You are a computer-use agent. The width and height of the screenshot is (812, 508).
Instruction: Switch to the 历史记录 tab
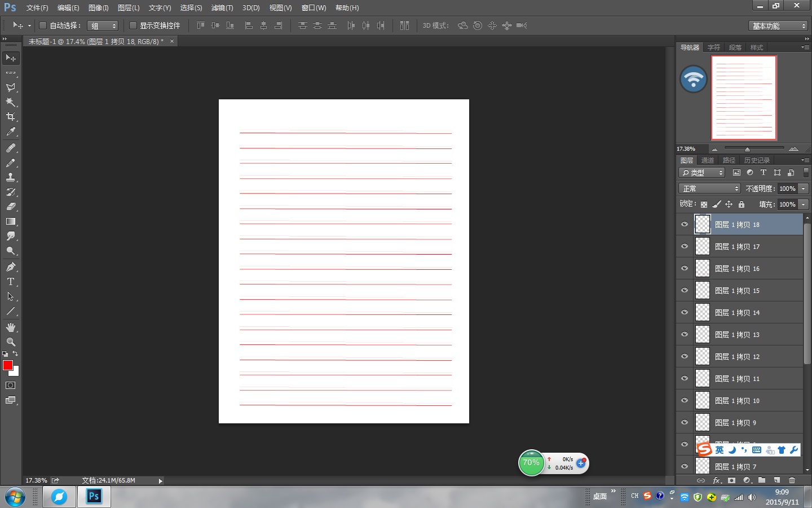757,160
